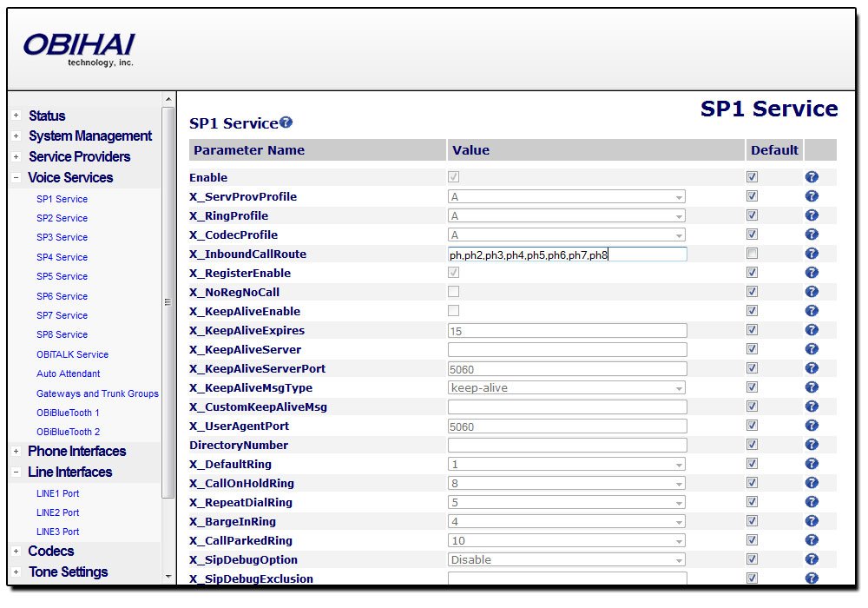Click the X_InboundCallRoute text field
Viewport: 868px width, 608px height.
click(567, 254)
